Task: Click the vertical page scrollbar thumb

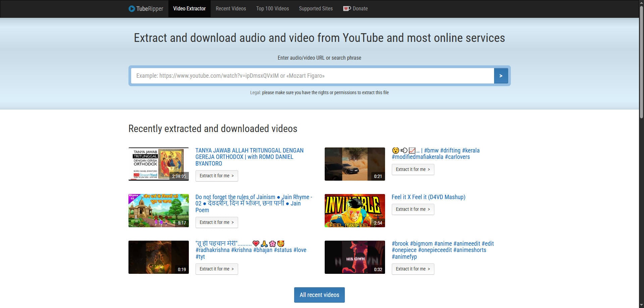Action: coord(641,62)
